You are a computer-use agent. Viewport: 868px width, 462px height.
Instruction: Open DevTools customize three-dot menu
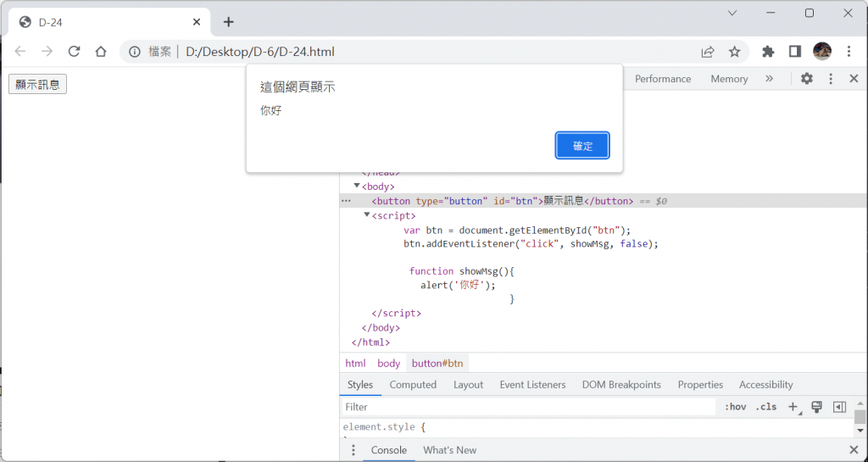tap(831, 79)
